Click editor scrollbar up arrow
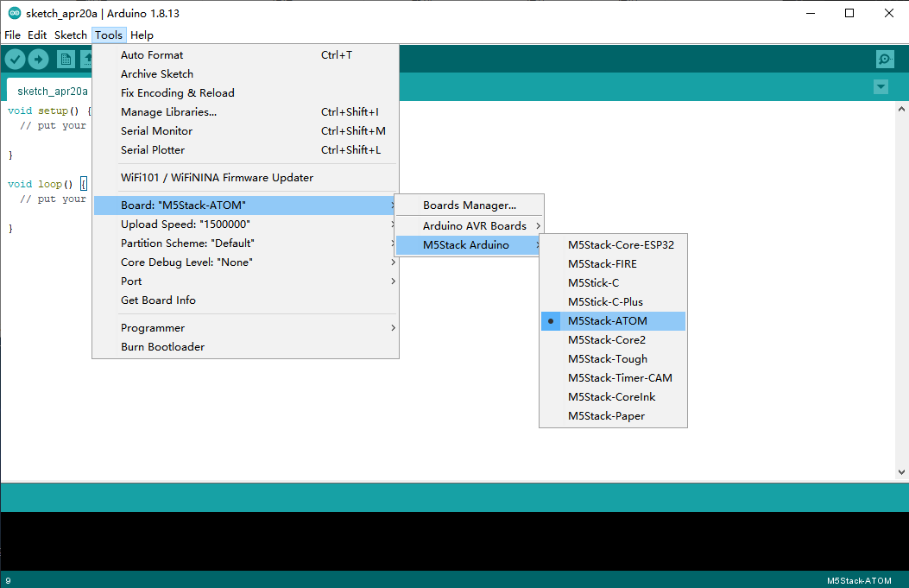909x588 pixels. tap(901, 109)
